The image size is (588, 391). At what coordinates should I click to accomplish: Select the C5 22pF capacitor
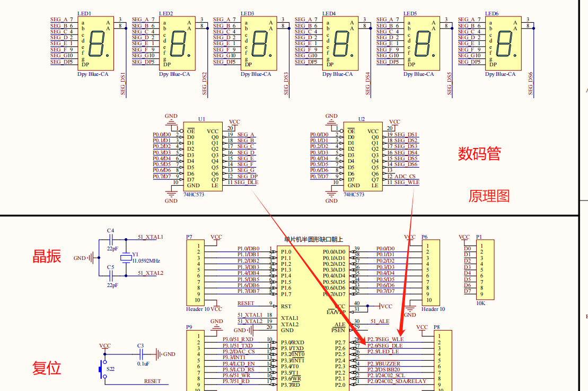(x=111, y=275)
